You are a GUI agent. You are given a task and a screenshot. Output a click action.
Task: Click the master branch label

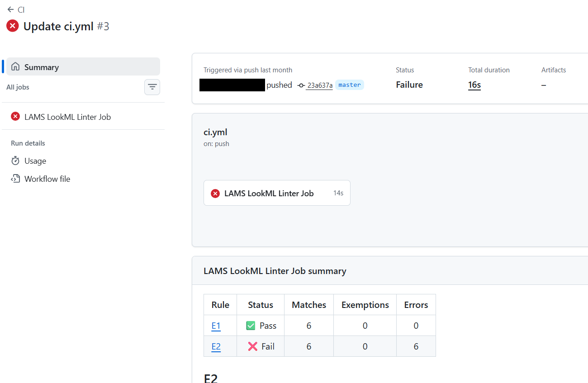click(x=349, y=85)
